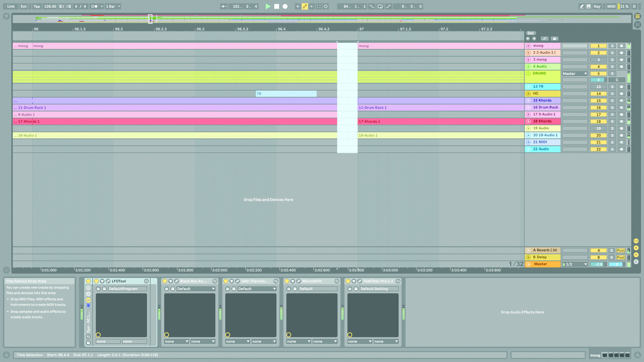
Task: Toggle the MIDI map mode switch
Action: point(611,7)
